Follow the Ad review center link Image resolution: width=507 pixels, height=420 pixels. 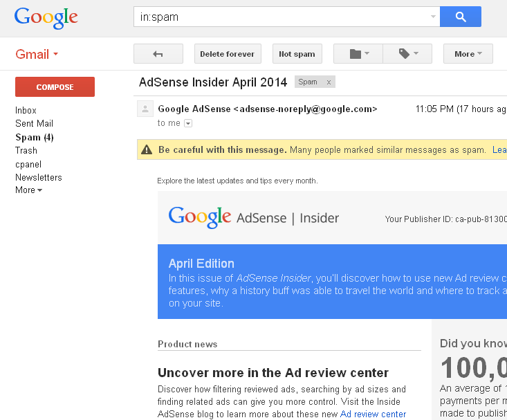click(373, 414)
